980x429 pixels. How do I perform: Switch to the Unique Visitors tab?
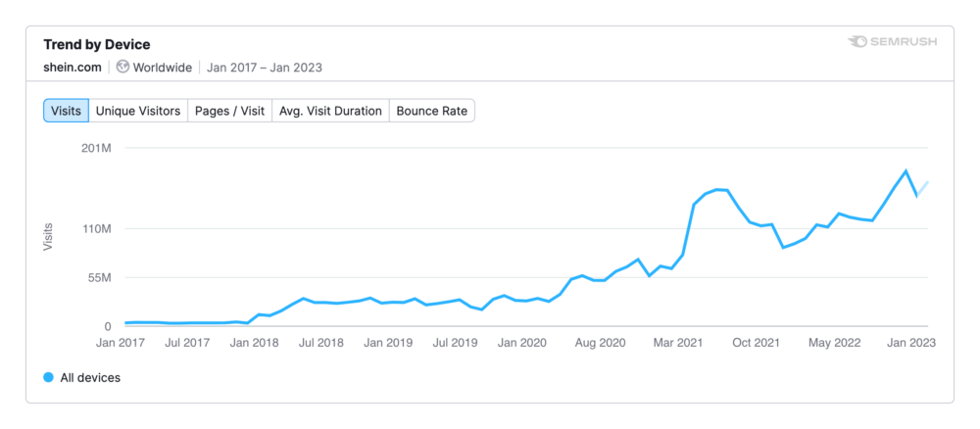(138, 111)
